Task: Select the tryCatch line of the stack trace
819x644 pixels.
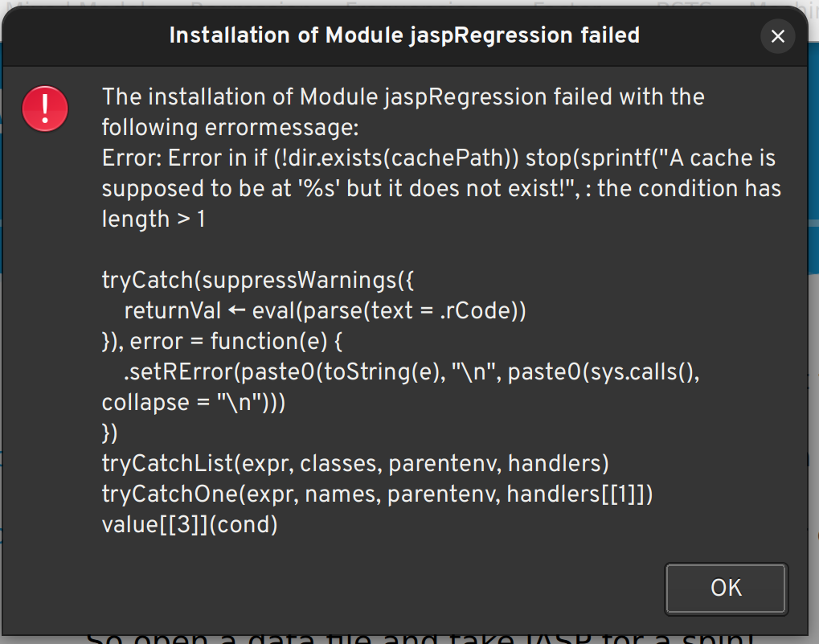Action: point(257,280)
